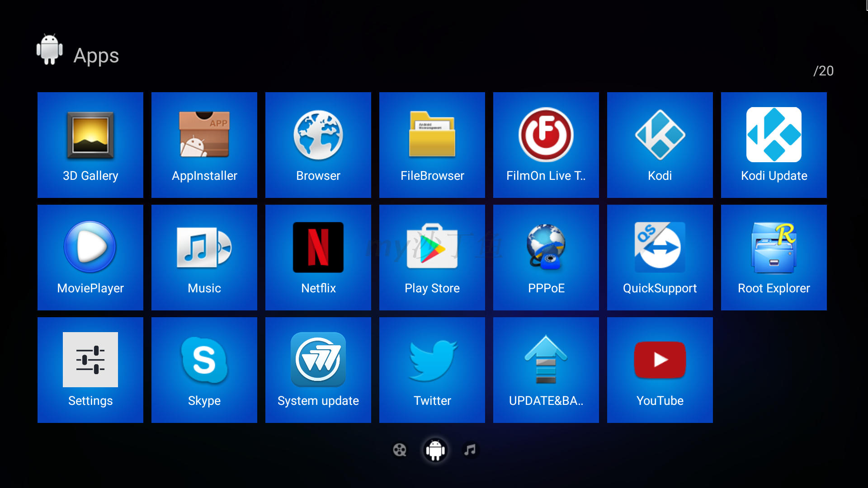Open the Browser globe icon
Screen dimensions: 868x488
(x=318, y=145)
